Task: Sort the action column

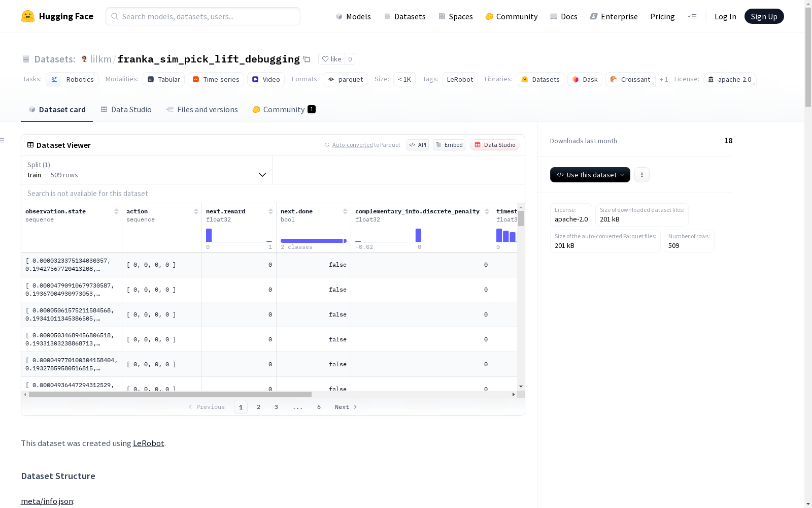Action: [196, 211]
